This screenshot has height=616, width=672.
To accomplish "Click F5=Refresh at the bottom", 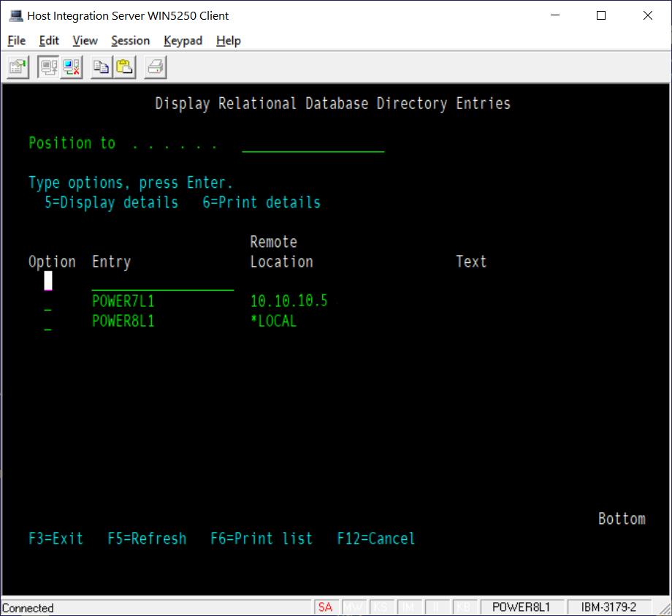I will (147, 539).
